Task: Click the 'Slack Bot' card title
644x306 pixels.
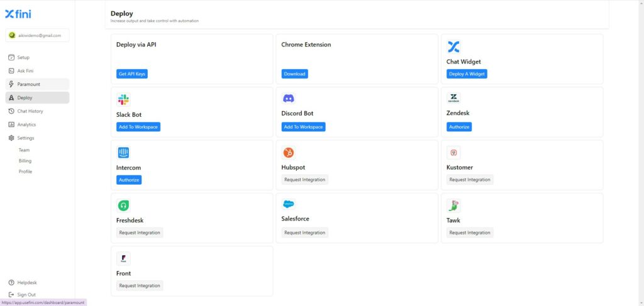Action: 128,114
